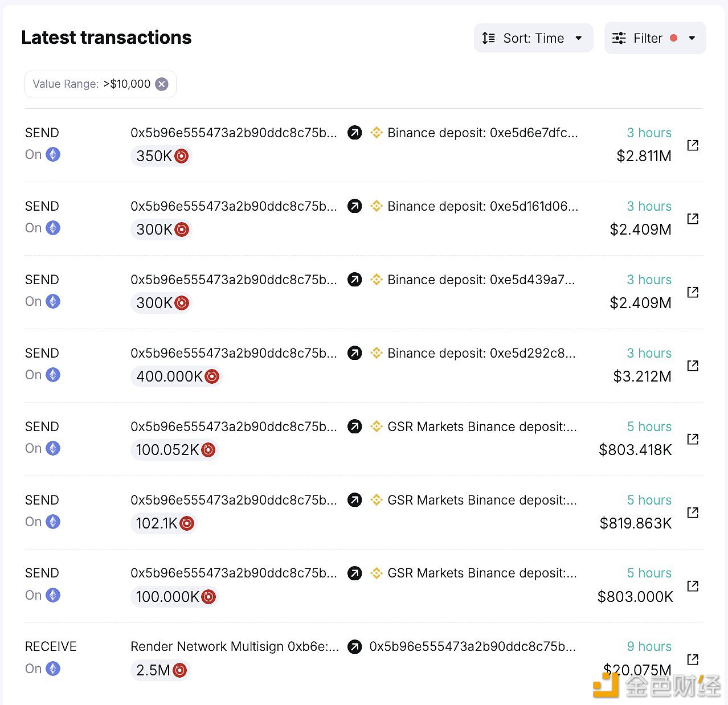Screen dimensions: 728x705
Task: Click the 100.052K token amount pill
Action: pyautogui.click(x=174, y=450)
